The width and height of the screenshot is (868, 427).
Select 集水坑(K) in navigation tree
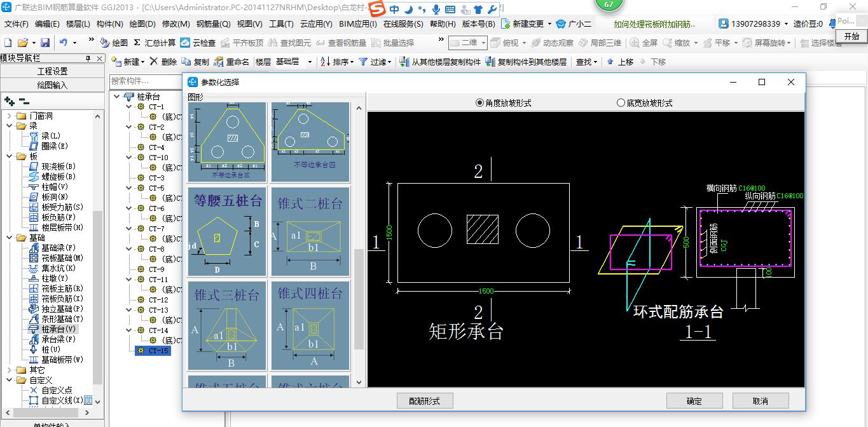[59, 268]
